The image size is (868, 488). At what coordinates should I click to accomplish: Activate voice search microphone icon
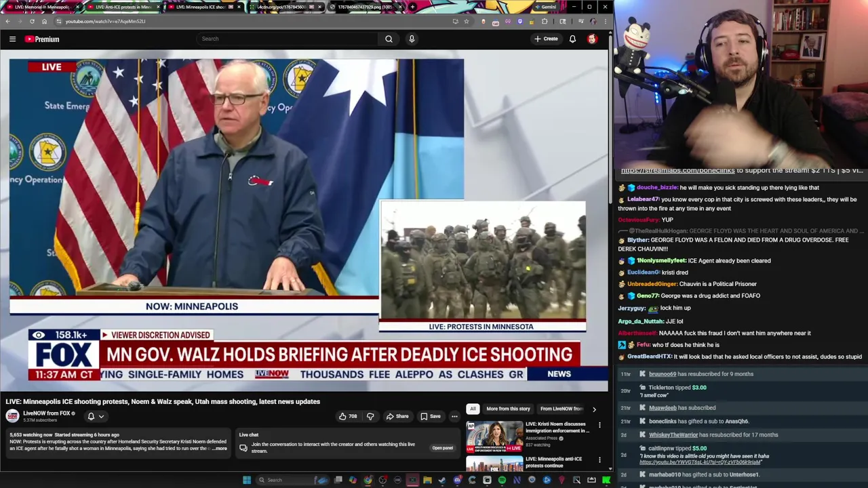[x=412, y=39]
